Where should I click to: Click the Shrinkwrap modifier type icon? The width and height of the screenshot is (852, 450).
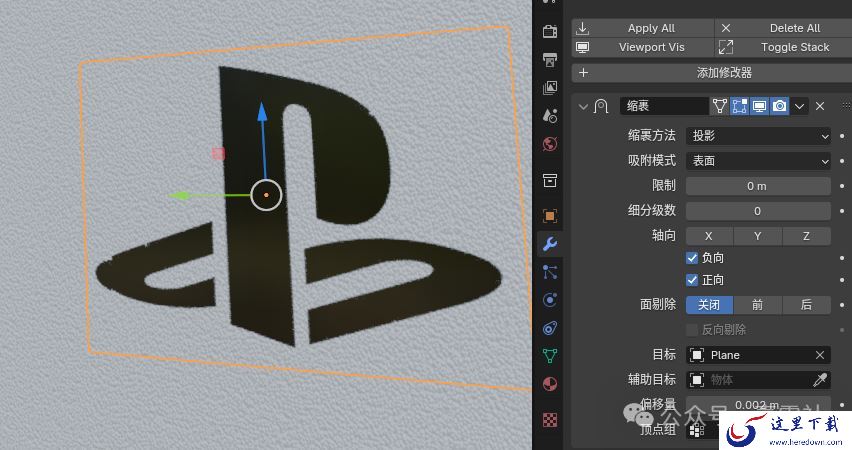coord(601,106)
